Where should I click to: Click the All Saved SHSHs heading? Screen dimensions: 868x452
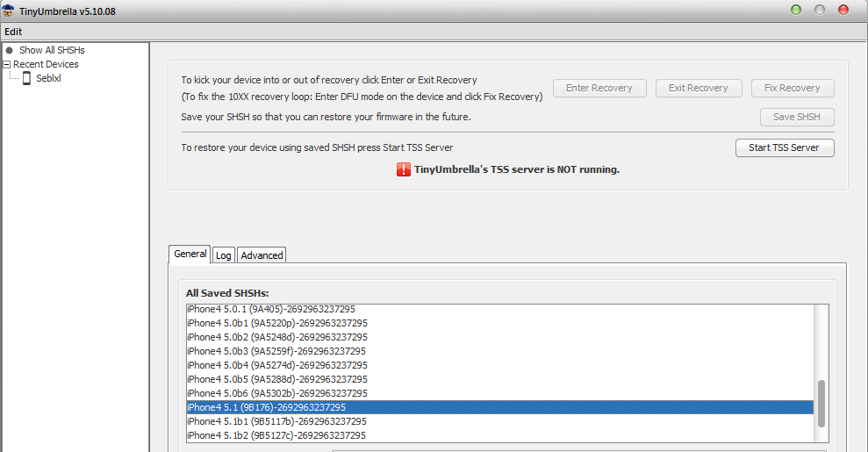point(227,293)
